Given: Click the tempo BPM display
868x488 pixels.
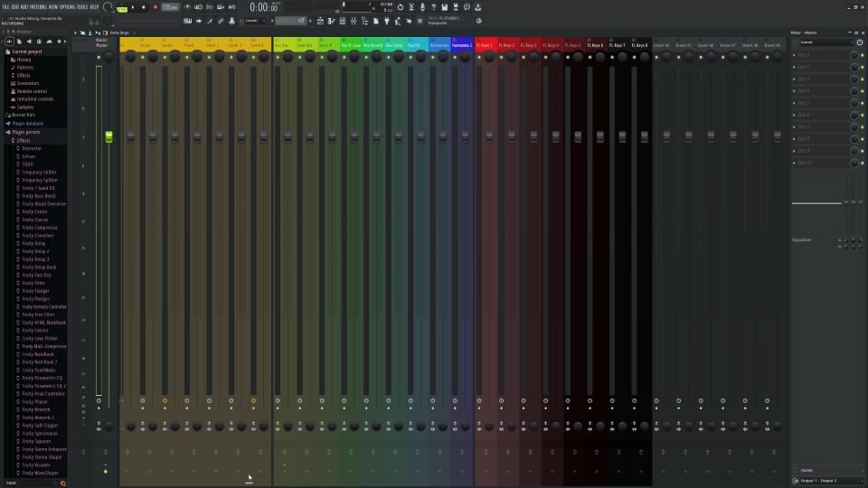Looking at the screenshot, I should coord(170,7).
